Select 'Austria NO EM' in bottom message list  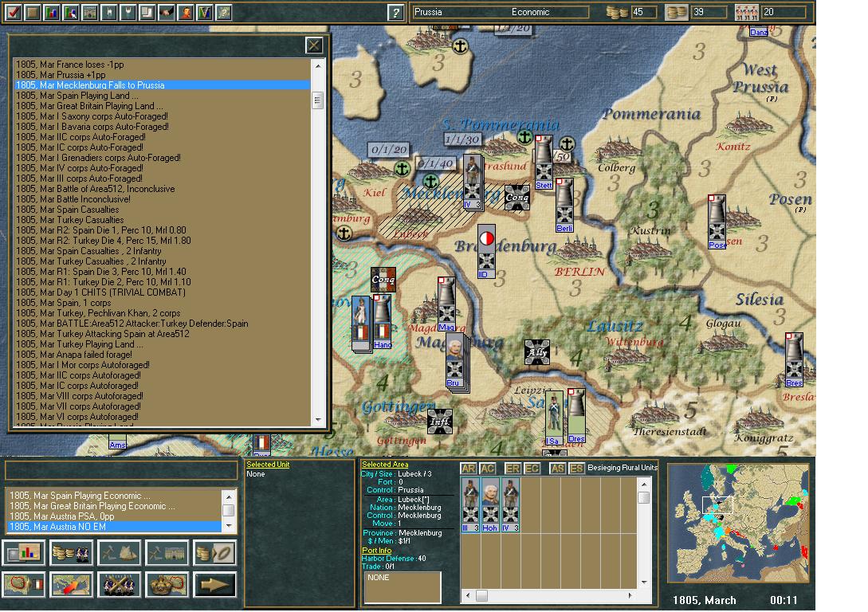tap(114, 527)
